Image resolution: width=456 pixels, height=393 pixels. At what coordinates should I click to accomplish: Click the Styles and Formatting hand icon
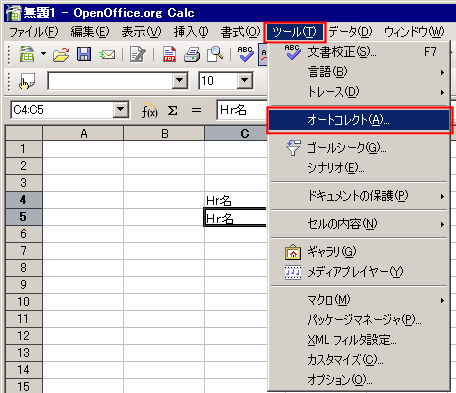27,81
